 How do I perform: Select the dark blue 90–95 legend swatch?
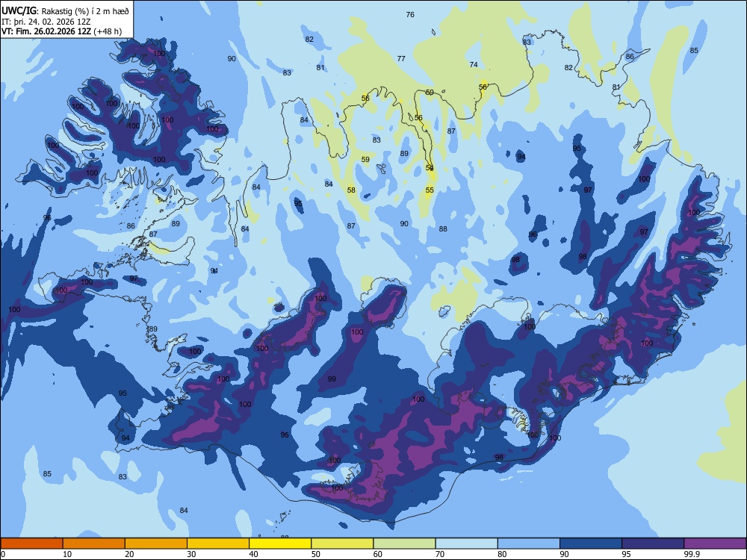(591, 544)
